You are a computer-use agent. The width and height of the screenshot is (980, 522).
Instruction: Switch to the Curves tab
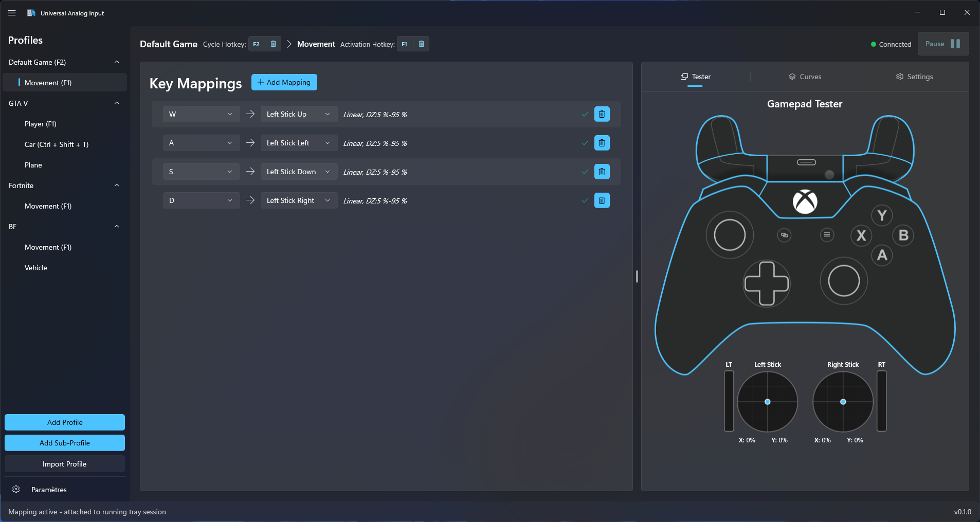click(805, 77)
